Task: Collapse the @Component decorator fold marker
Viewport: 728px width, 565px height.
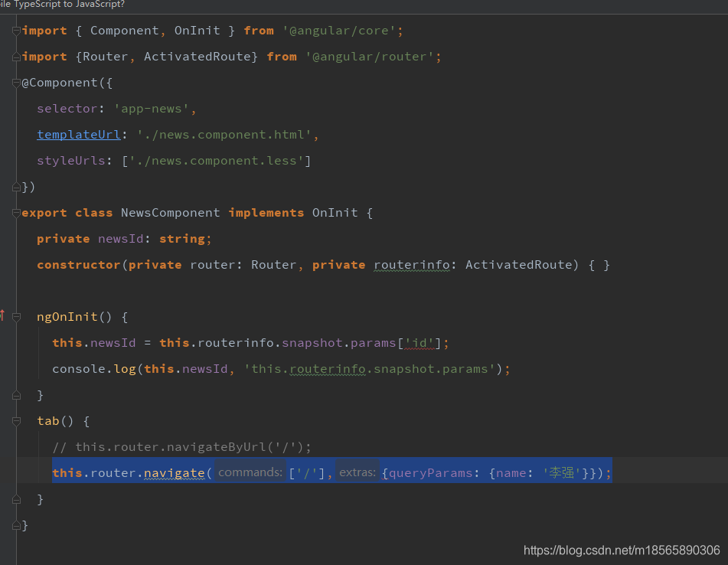Action: (16, 83)
